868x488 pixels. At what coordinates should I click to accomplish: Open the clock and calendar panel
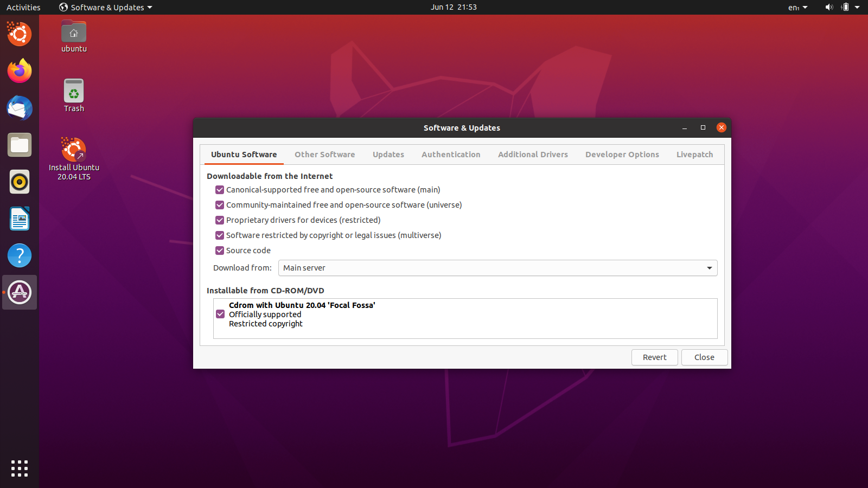pos(454,7)
